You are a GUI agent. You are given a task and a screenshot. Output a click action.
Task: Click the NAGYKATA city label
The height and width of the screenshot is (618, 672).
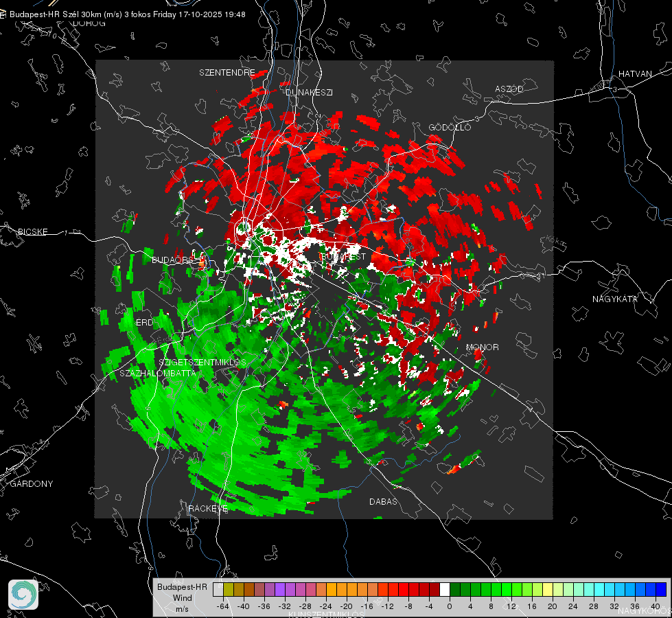coord(614,299)
